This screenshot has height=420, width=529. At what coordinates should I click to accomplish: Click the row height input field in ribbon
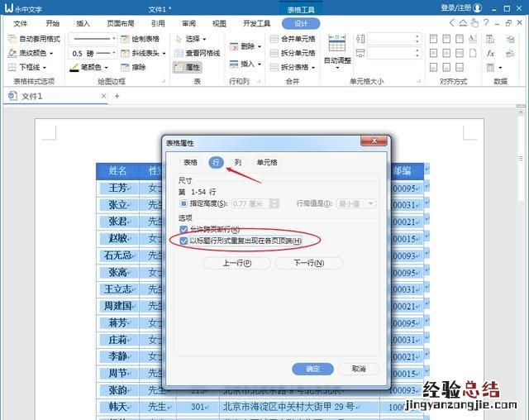pos(394,39)
